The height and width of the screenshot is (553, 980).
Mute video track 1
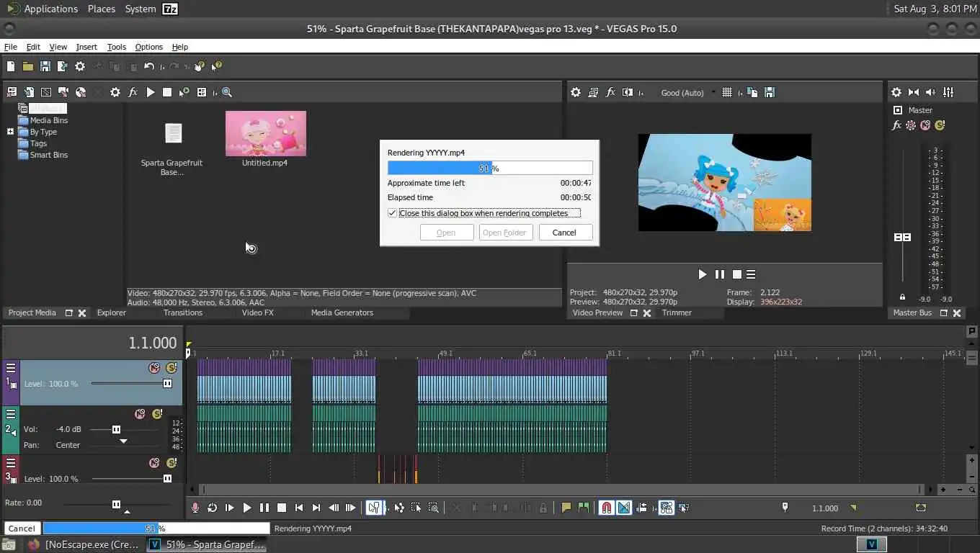tap(154, 368)
